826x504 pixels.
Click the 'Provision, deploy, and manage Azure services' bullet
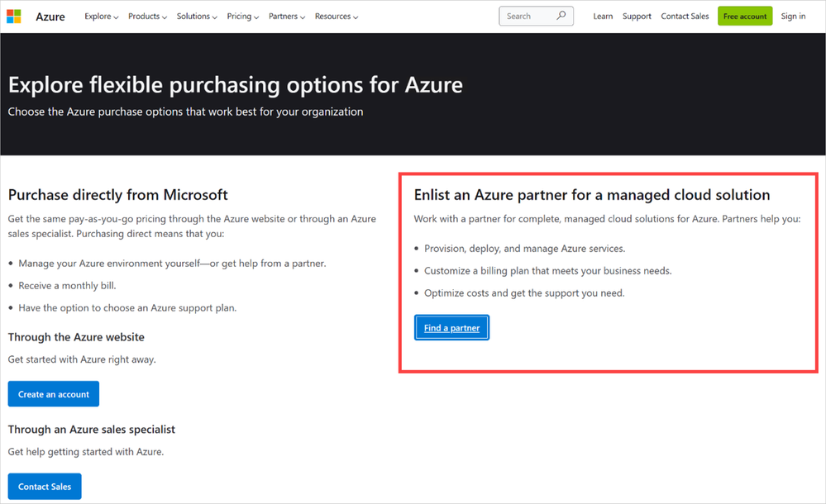525,249
